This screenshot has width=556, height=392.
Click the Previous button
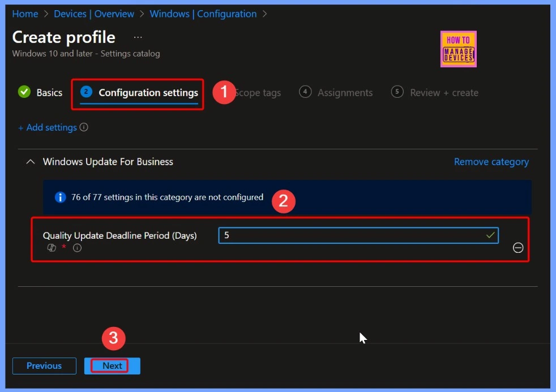coord(44,366)
